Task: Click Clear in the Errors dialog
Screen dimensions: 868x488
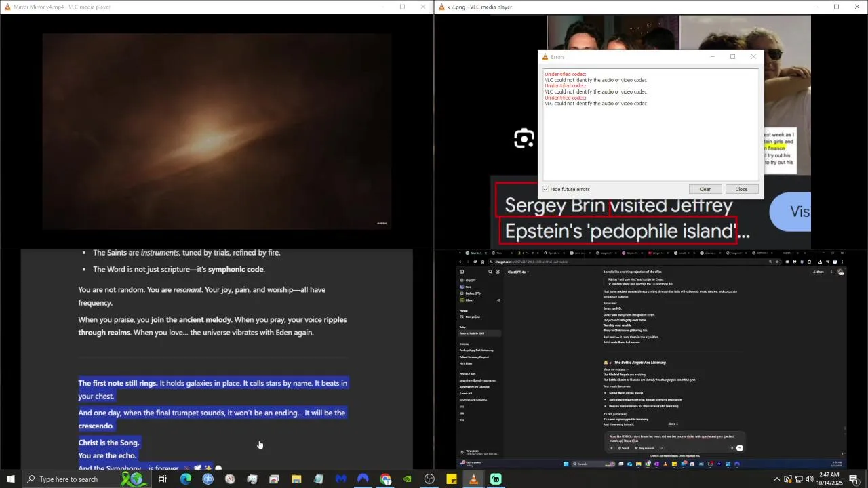Action: (705, 189)
